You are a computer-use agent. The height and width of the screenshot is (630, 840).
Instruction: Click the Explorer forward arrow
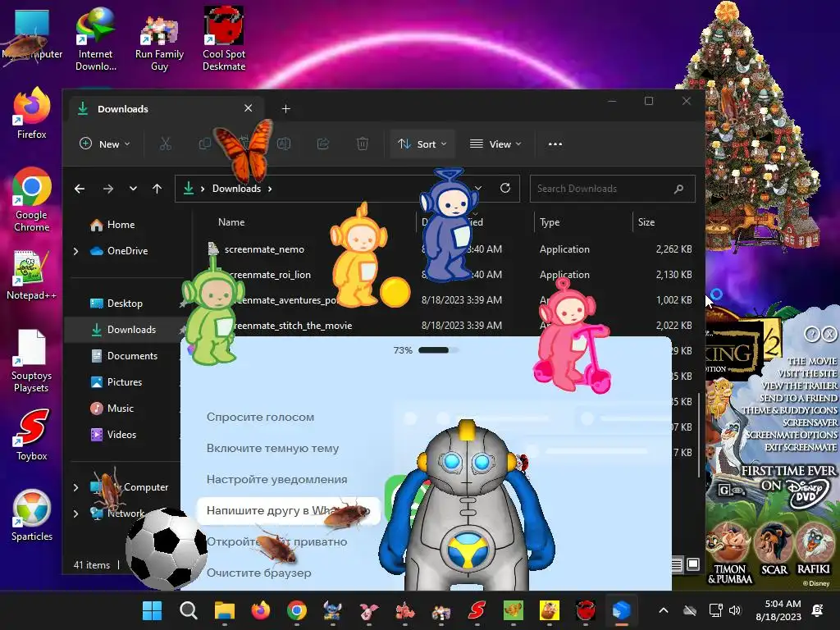point(108,189)
